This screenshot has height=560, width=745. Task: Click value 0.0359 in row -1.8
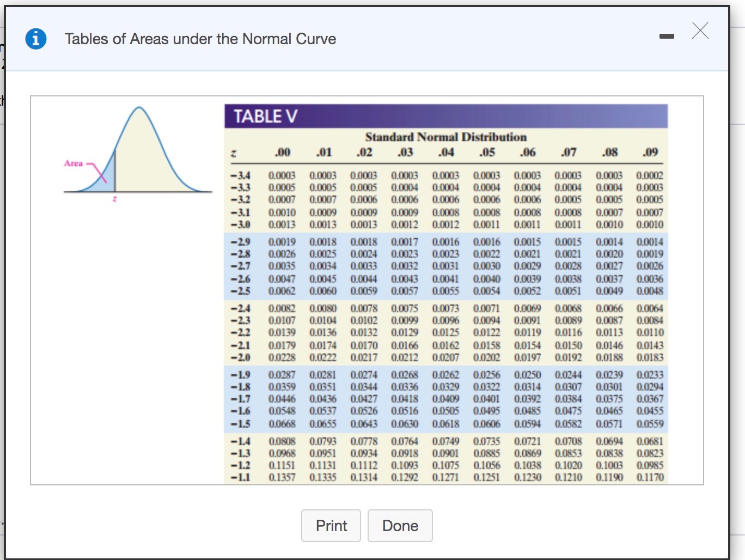(x=282, y=387)
